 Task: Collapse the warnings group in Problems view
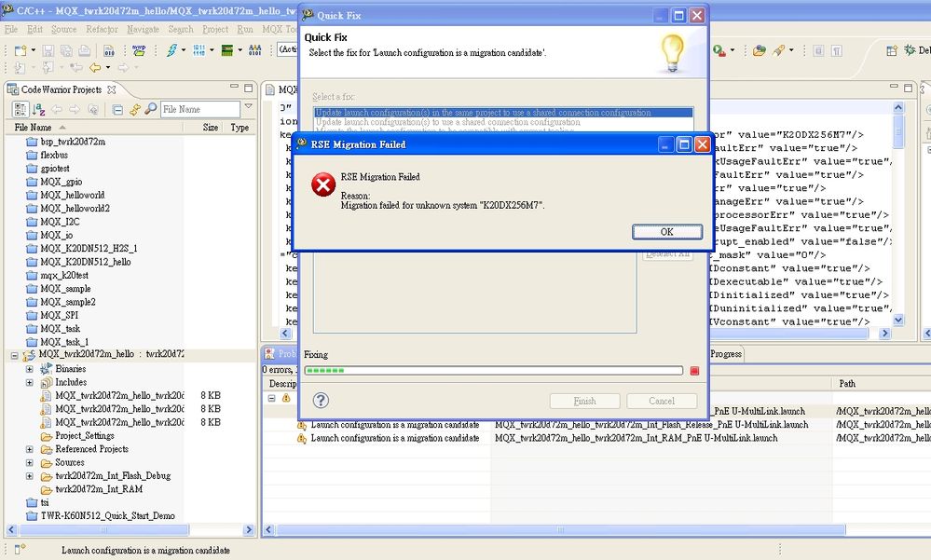[272, 398]
